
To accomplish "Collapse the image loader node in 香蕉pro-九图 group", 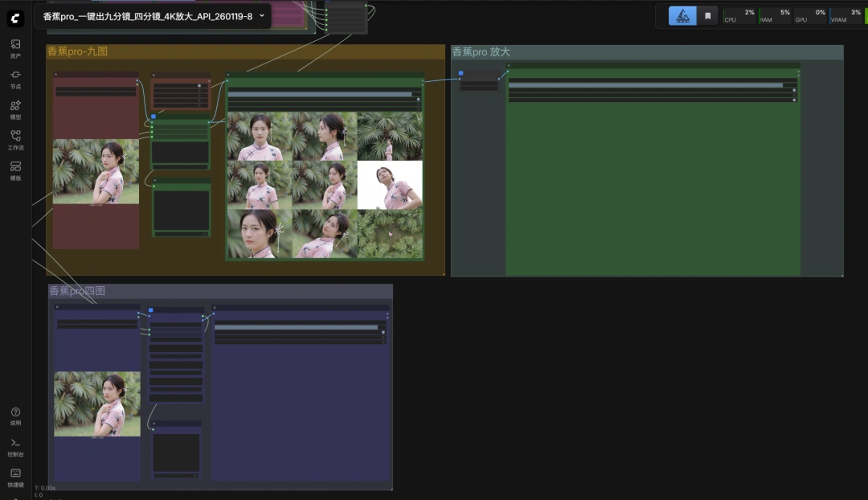I will point(56,75).
